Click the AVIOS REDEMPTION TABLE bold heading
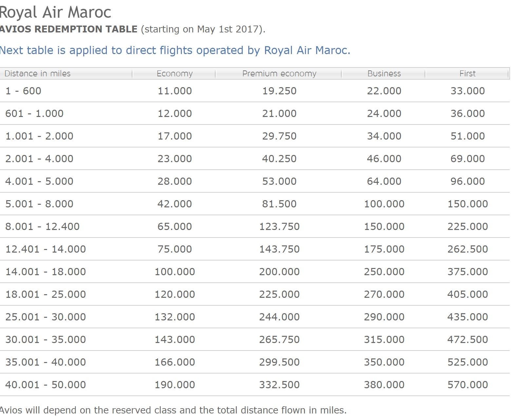 pos(69,29)
